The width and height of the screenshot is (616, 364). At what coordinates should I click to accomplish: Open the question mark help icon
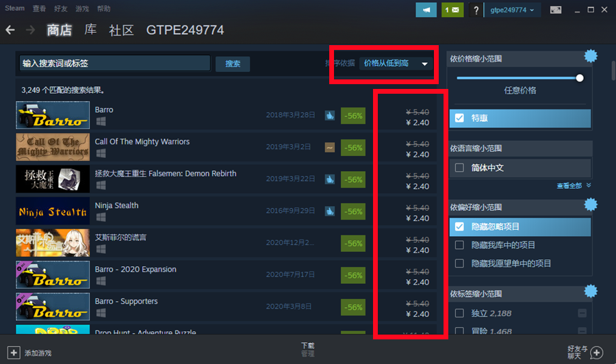(476, 10)
